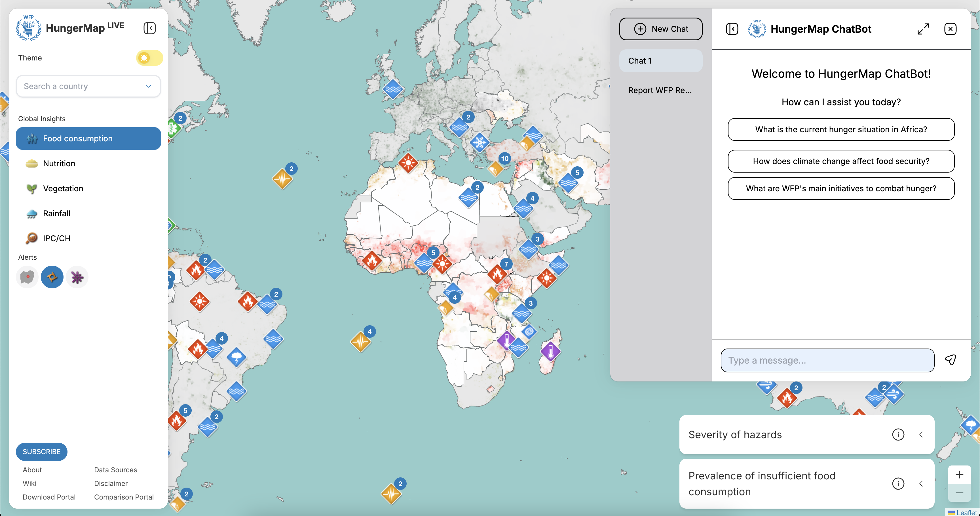980x516 pixels.
Task: Open the Wiki link
Action: [x=29, y=483]
